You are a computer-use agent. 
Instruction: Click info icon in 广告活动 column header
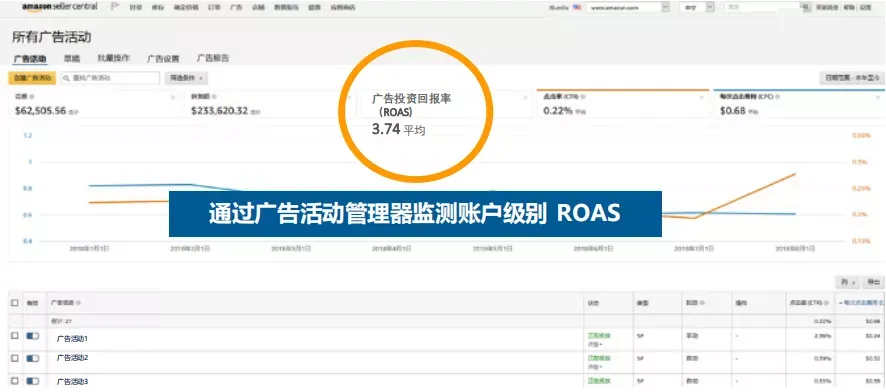[79, 303]
